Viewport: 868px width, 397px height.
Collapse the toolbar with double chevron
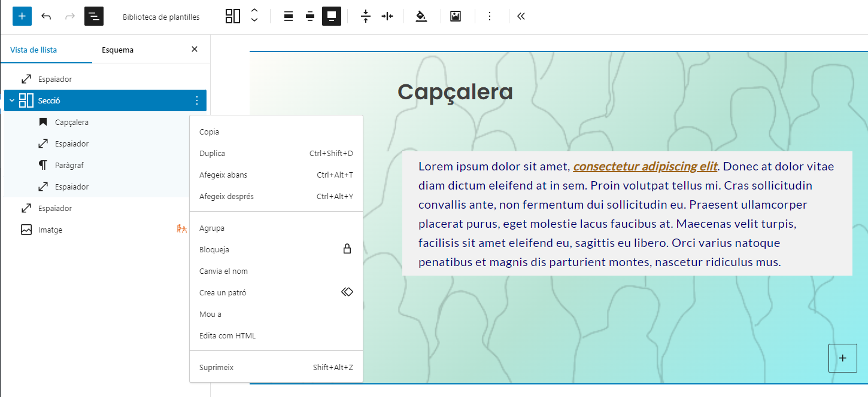coord(521,16)
